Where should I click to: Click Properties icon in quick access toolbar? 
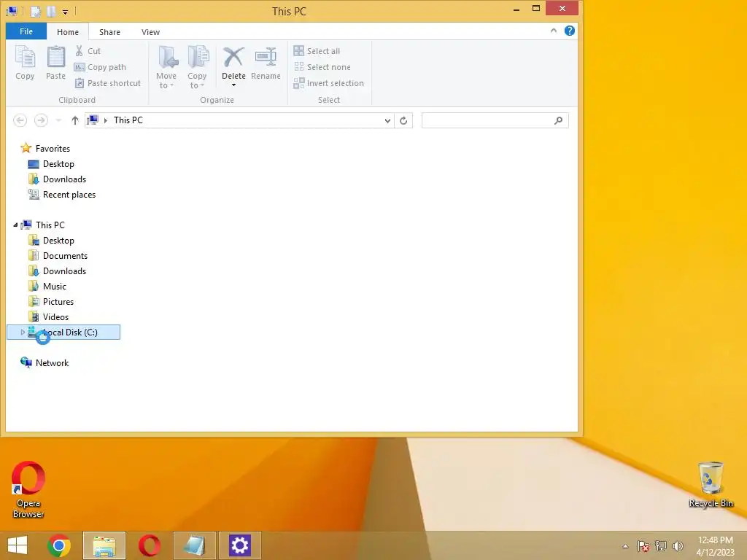36,11
